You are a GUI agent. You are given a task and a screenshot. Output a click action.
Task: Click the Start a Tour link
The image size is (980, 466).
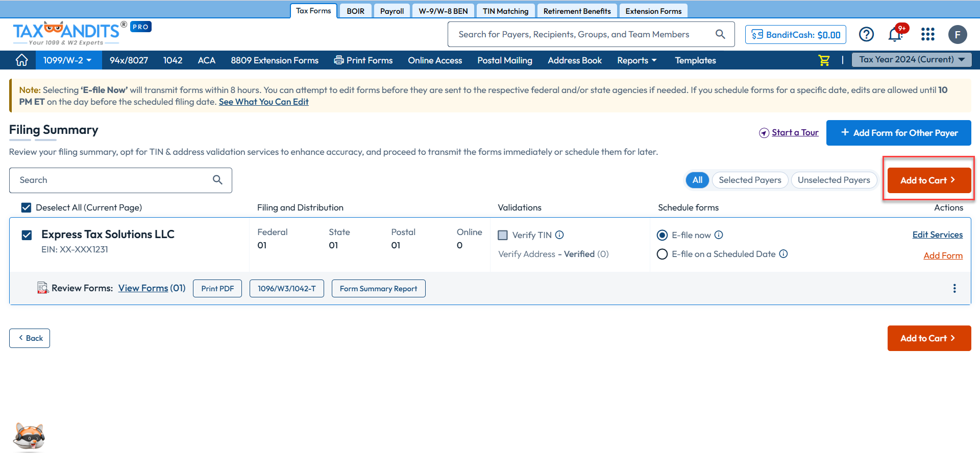point(795,132)
